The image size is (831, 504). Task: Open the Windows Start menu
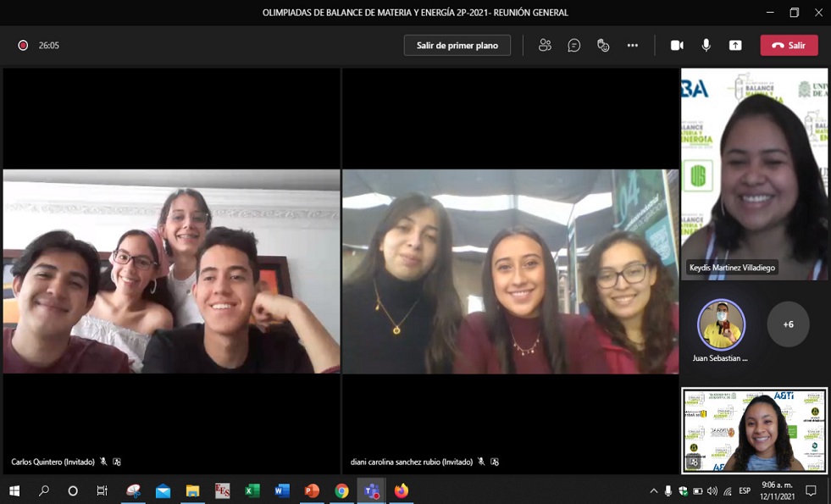[14, 491]
